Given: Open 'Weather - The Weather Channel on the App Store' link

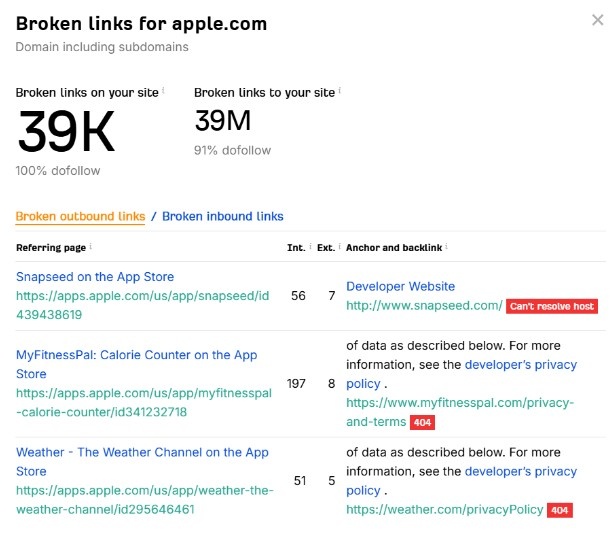Looking at the screenshot, I should pyautogui.click(x=142, y=462).
